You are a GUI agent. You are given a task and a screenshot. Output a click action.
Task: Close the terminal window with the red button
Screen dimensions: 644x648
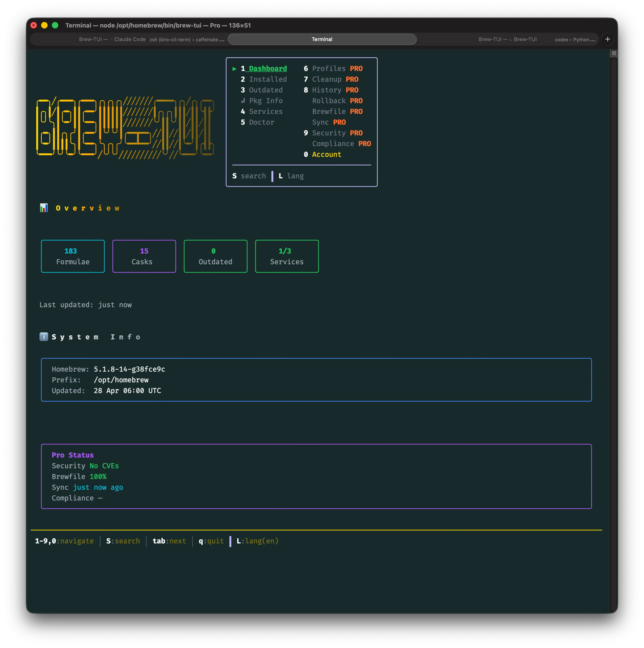coord(34,25)
